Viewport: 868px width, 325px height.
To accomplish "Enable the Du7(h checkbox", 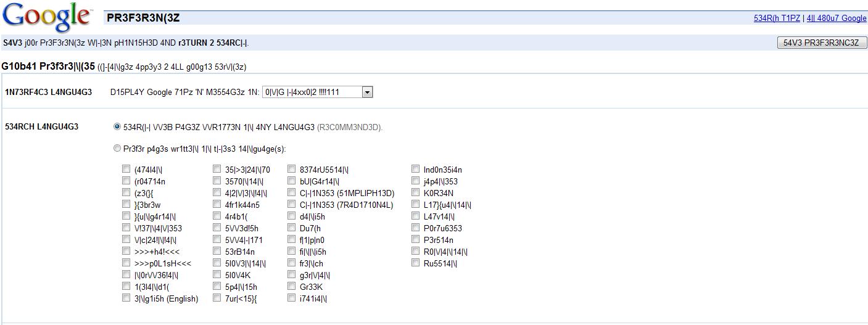I will pyautogui.click(x=292, y=228).
